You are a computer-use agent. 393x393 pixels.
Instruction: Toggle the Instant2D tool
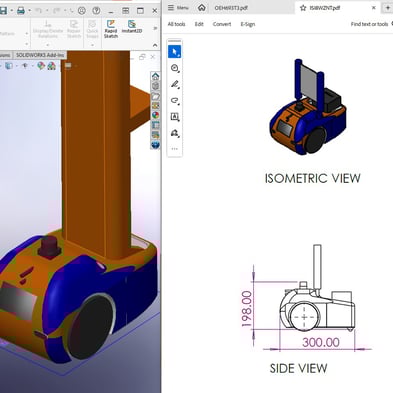(132, 27)
